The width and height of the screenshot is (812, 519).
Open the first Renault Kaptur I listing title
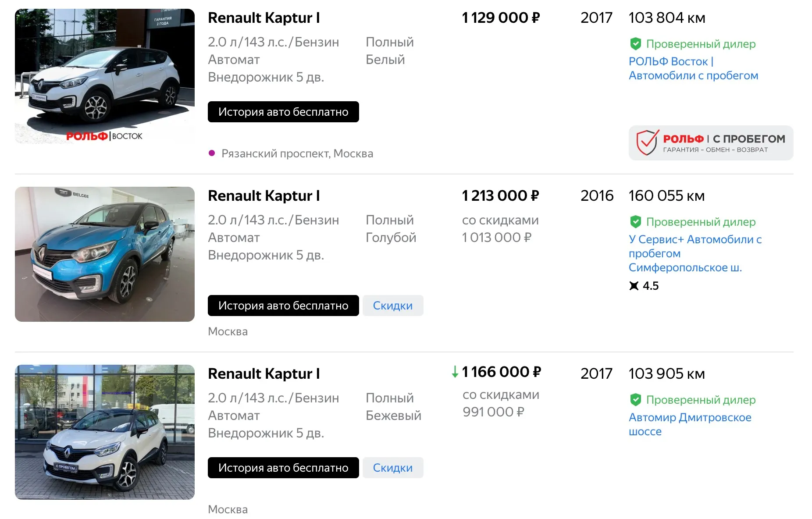[264, 18]
